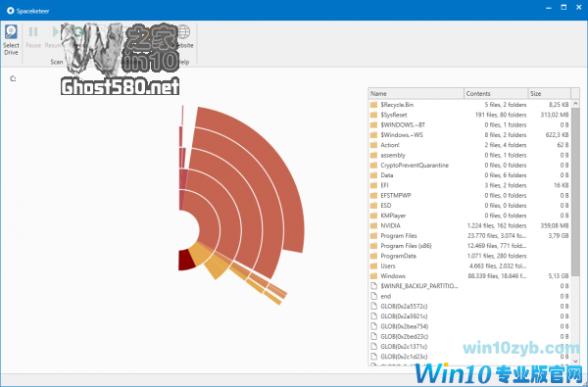Image resolution: width=588 pixels, height=387 pixels.
Task: Click the C: drive path label
Action: 13,78
